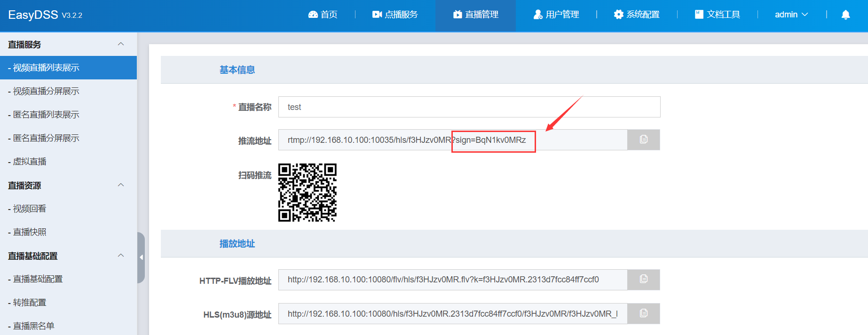
Task: Open 视频直播分屏展示 in sidebar
Action: coord(68,91)
